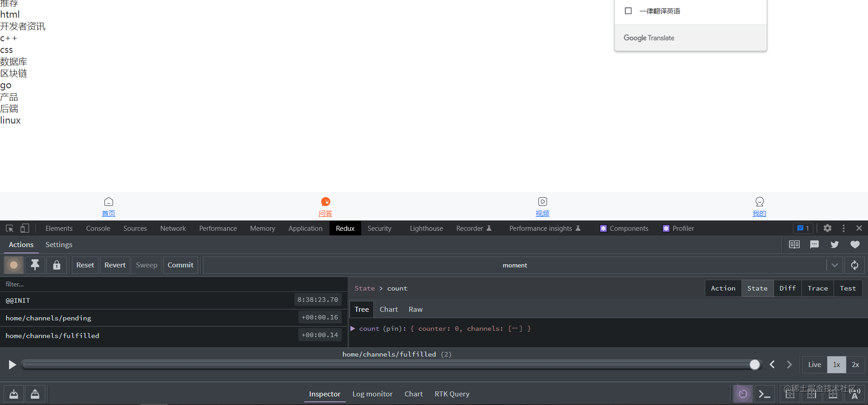
Task: Switch to the Diff tab
Action: click(x=788, y=288)
